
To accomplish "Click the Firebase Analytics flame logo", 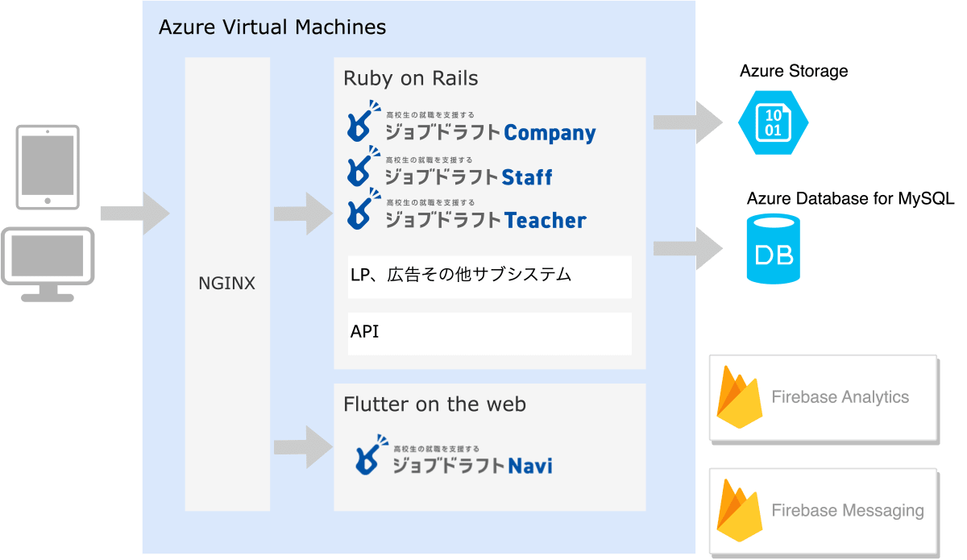I will [739, 396].
